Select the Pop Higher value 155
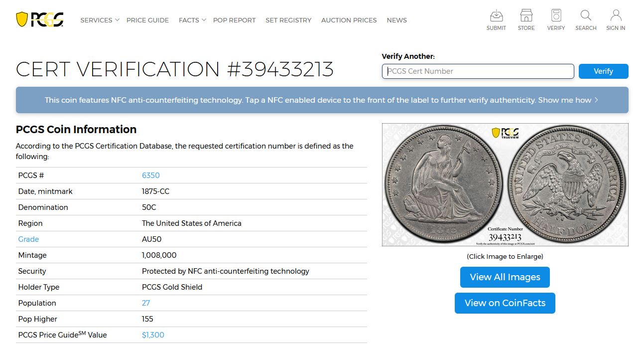 pos(147,319)
